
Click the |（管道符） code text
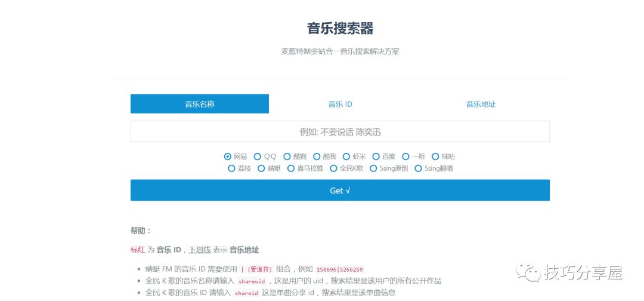tap(256, 270)
